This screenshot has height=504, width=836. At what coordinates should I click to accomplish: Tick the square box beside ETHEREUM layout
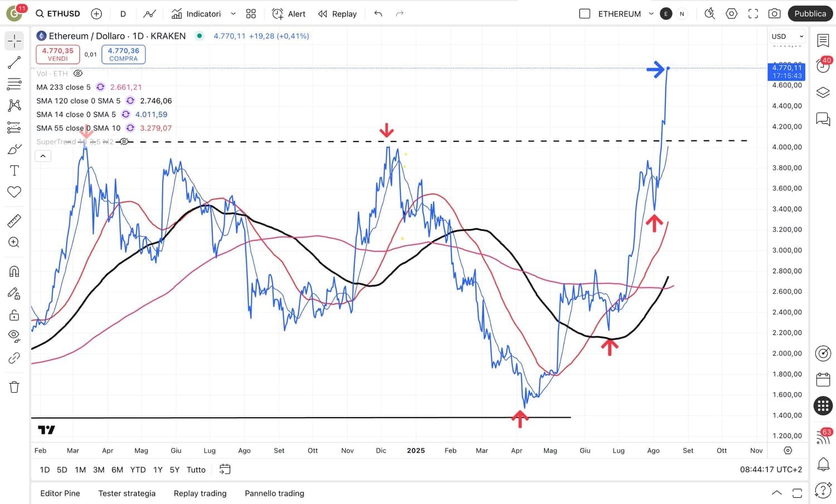[x=585, y=13]
